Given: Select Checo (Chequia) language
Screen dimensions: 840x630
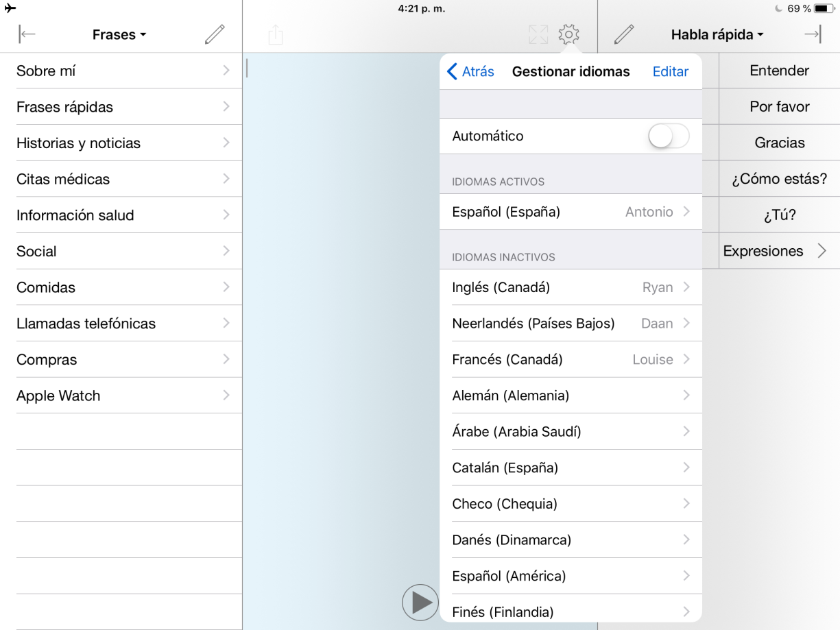Looking at the screenshot, I should tap(571, 504).
